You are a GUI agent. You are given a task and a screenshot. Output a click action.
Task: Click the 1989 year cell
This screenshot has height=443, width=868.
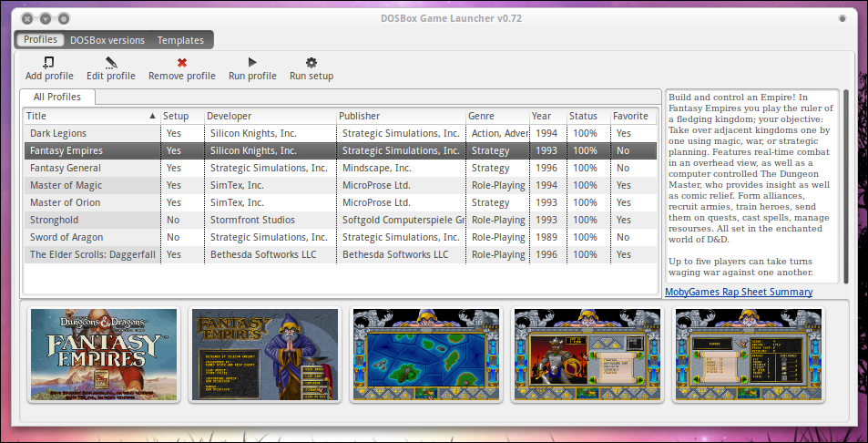coord(546,237)
